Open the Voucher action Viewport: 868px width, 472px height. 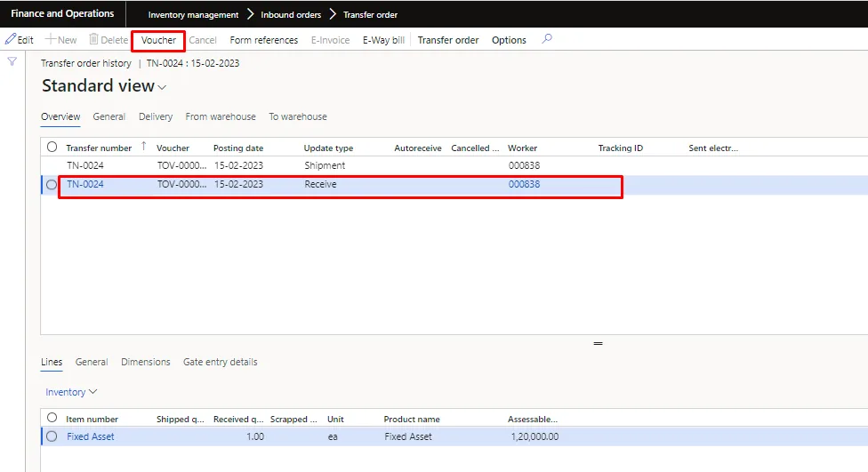[158, 40]
